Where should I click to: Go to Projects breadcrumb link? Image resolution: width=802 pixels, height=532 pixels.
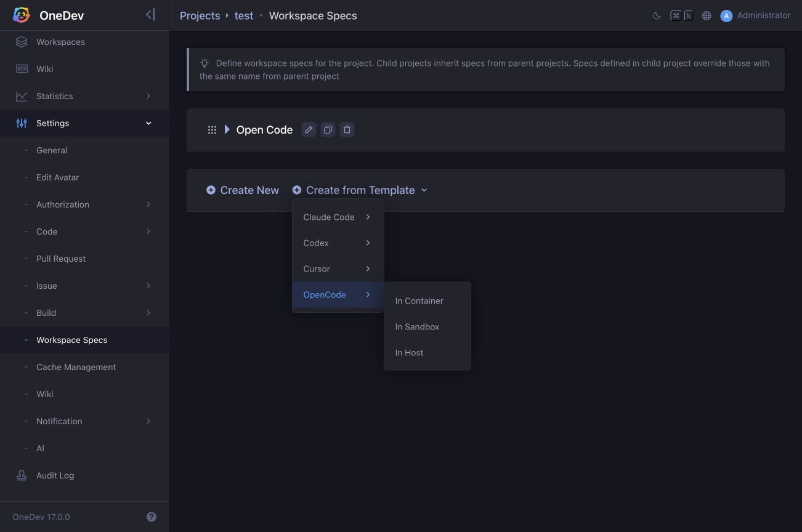[200, 16]
